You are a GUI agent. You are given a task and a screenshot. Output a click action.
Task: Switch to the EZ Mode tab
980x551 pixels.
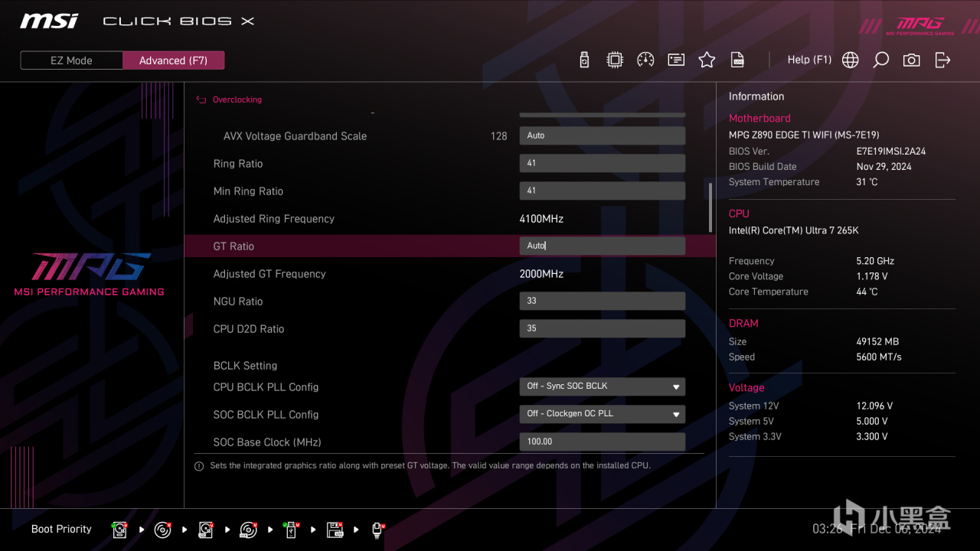71,60
